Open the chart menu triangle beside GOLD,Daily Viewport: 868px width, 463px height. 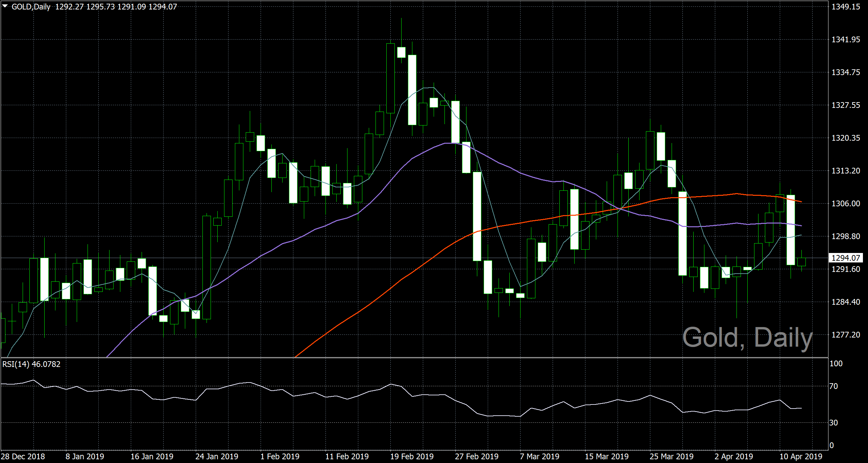5,6
